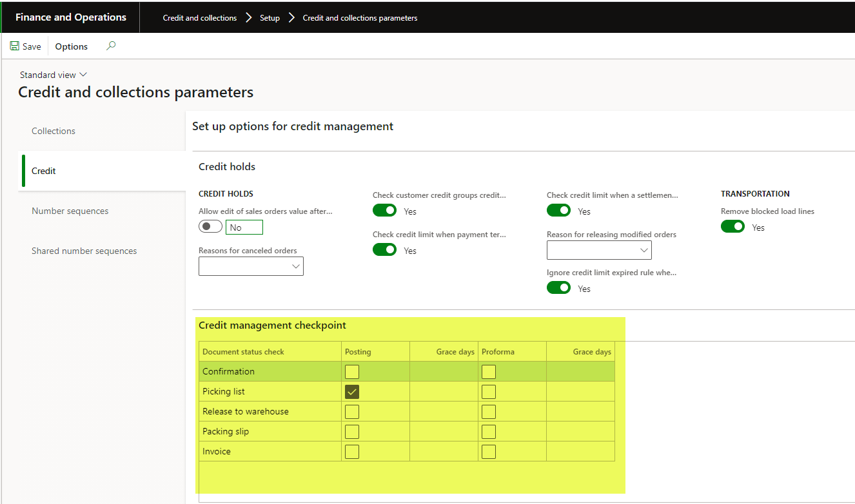Toggle Remove blocked load lines switch

coord(732,227)
